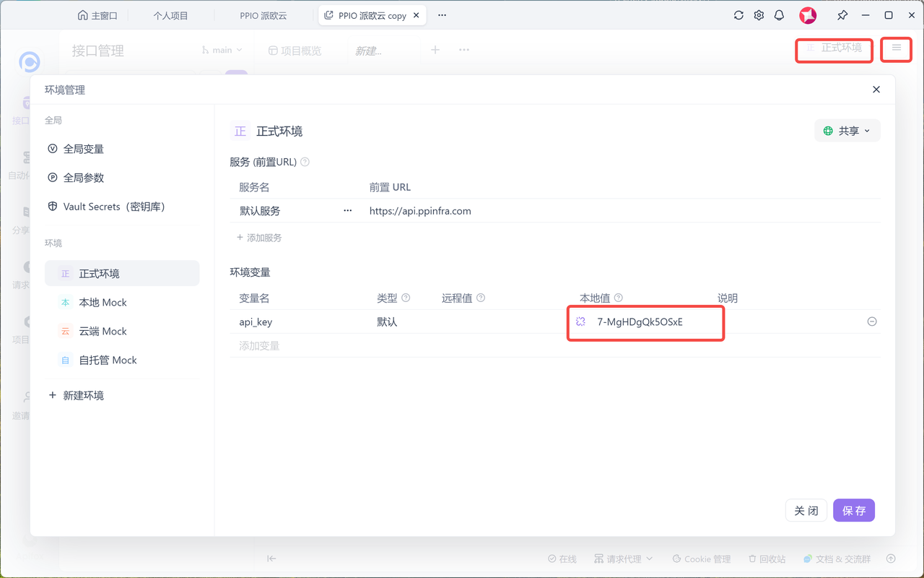The width and height of the screenshot is (924, 578).
Task: Open Cookie 管理 in status bar
Action: tap(701, 558)
